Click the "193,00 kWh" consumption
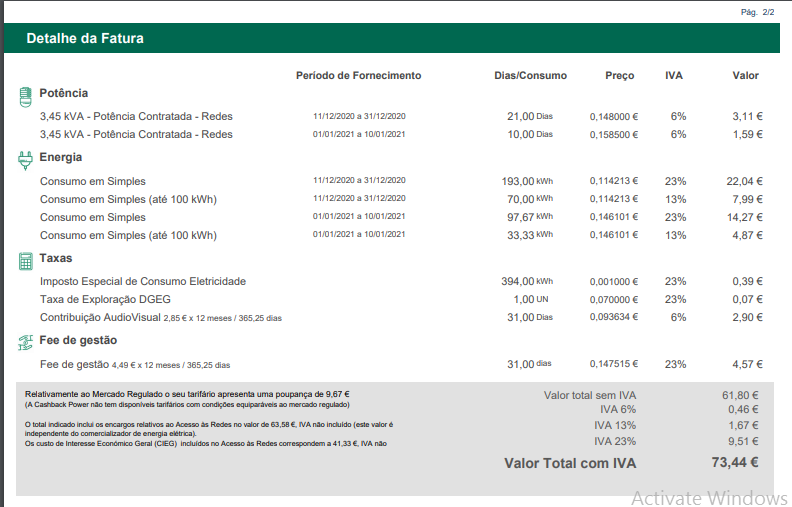 pos(527,181)
